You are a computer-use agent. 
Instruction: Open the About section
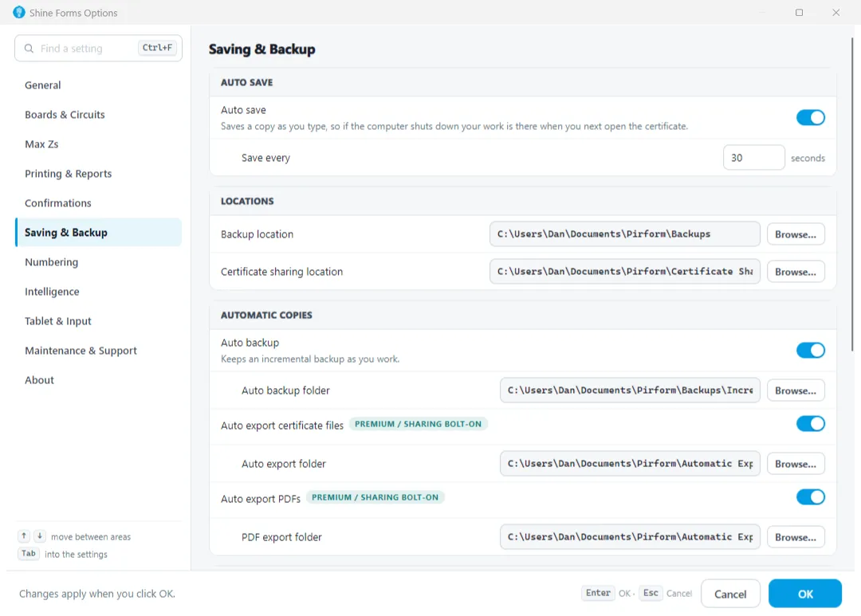98,380
